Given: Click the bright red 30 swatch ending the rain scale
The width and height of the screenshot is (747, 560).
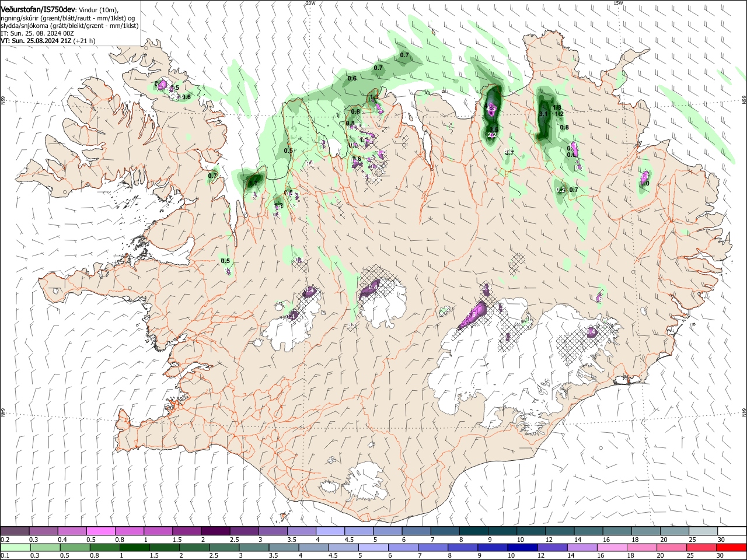Looking at the screenshot, I should coord(731,547).
